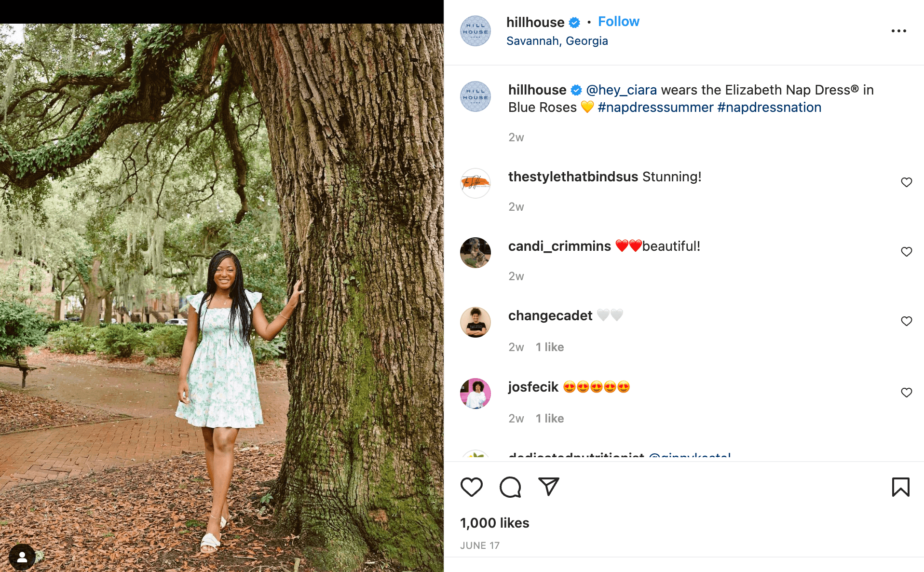Follow the hillhouse account
The width and height of the screenshot is (924, 572).
(x=618, y=22)
